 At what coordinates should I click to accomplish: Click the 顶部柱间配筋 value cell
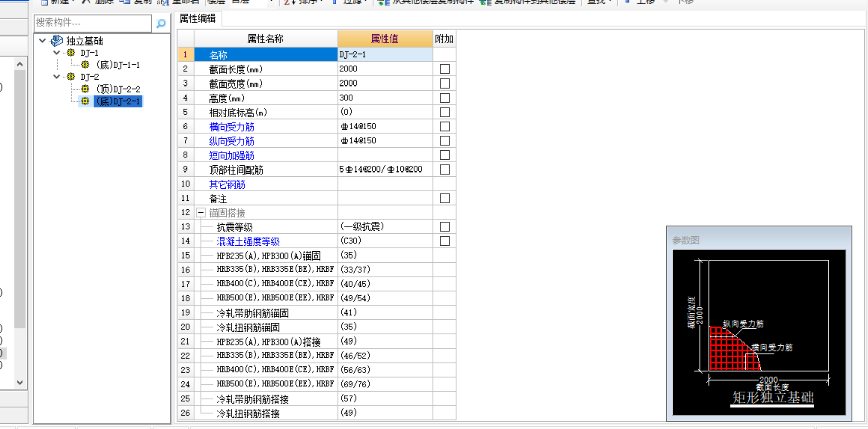tap(385, 169)
